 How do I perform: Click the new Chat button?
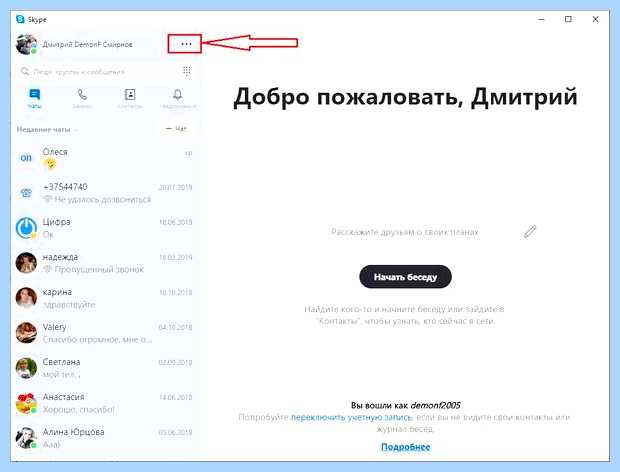click(176, 129)
